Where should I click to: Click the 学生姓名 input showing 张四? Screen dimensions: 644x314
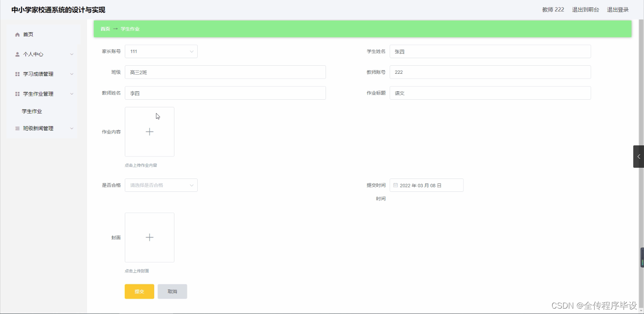(x=490, y=51)
